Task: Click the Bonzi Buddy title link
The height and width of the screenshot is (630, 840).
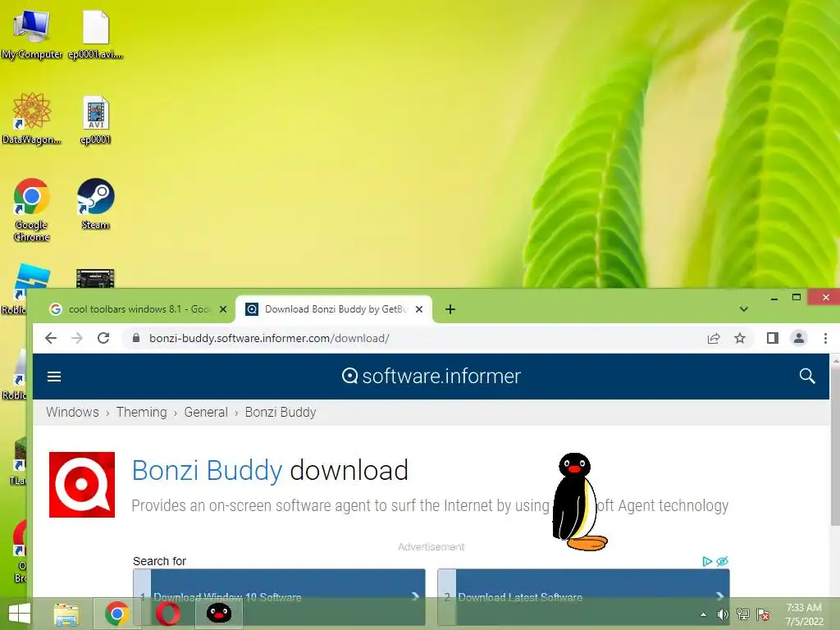Action: (x=207, y=470)
